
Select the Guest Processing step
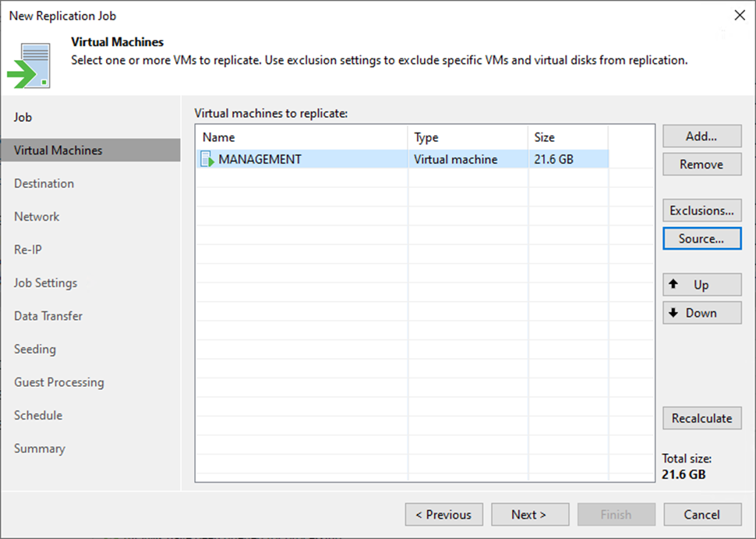pos(59,382)
